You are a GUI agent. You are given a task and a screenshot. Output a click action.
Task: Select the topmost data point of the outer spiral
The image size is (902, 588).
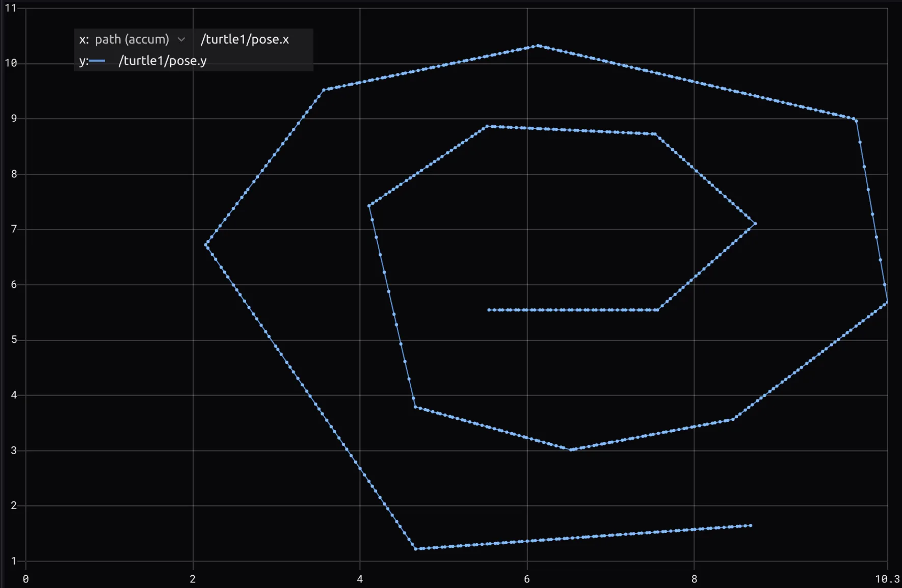(539, 46)
